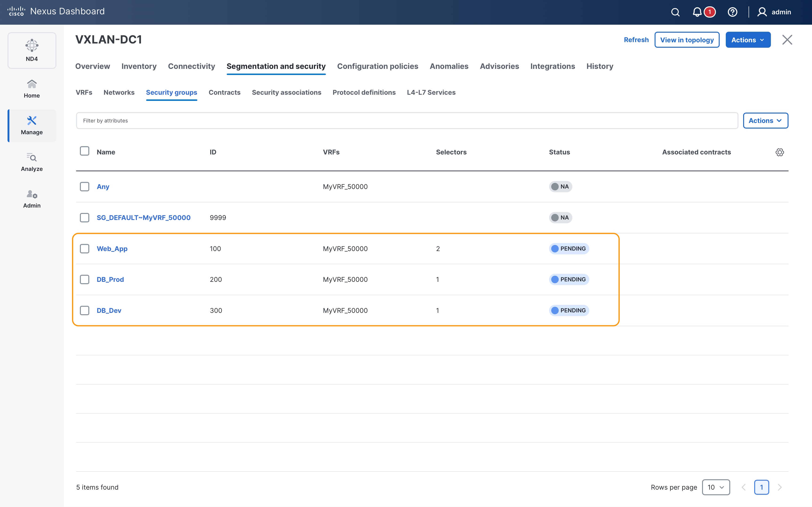This screenshot has width=812, height=507.
Task: Click the Filter by attributes field
Action: (407, 121)
